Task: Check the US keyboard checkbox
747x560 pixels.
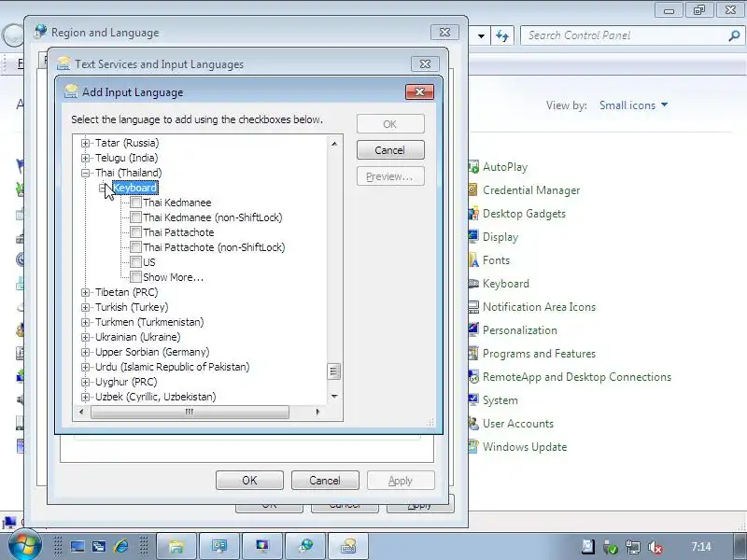Action: click(x=135, y=262)
